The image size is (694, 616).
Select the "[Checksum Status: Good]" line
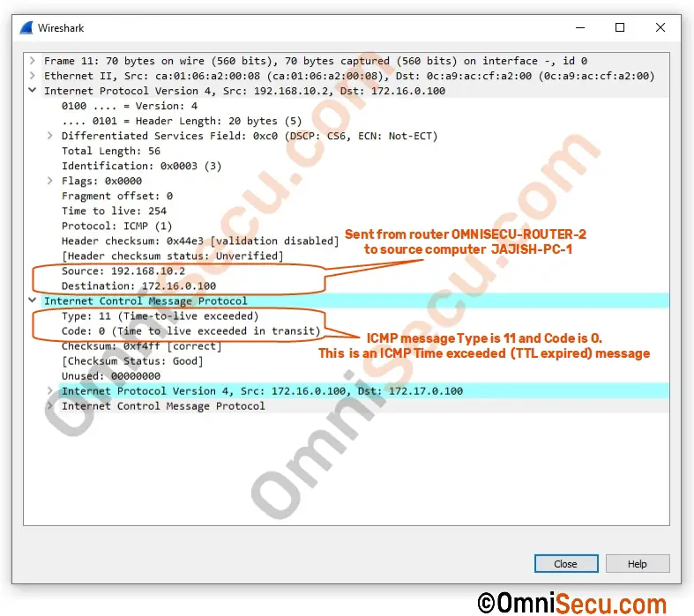coord(132,361)
